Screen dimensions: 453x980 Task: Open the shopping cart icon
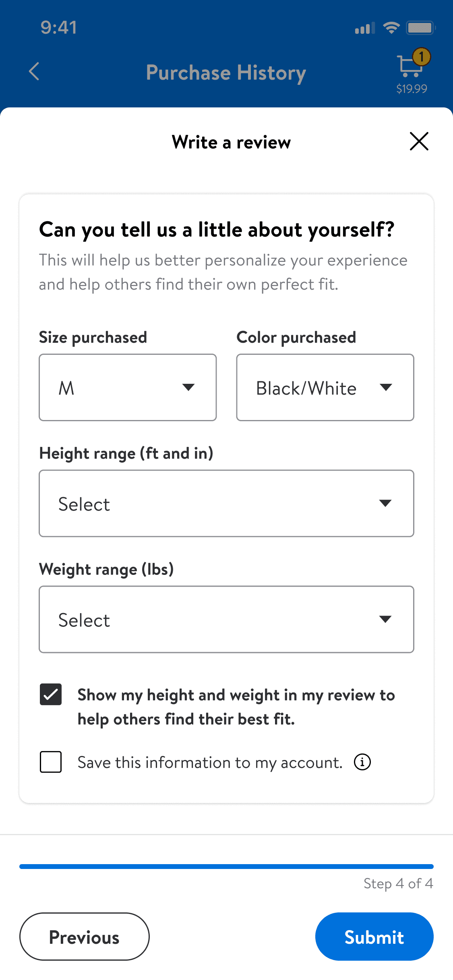pos(409,66)
